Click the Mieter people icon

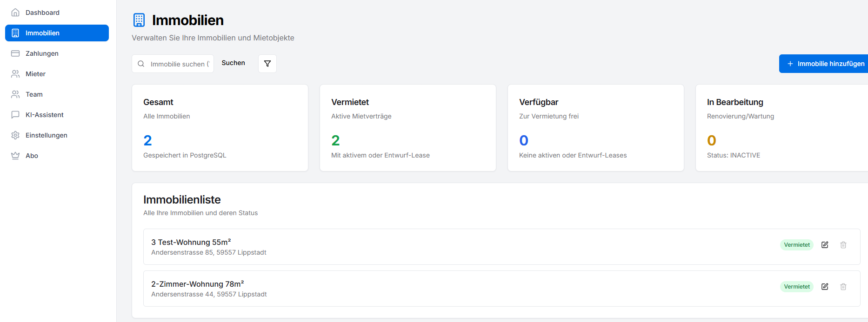15,74
